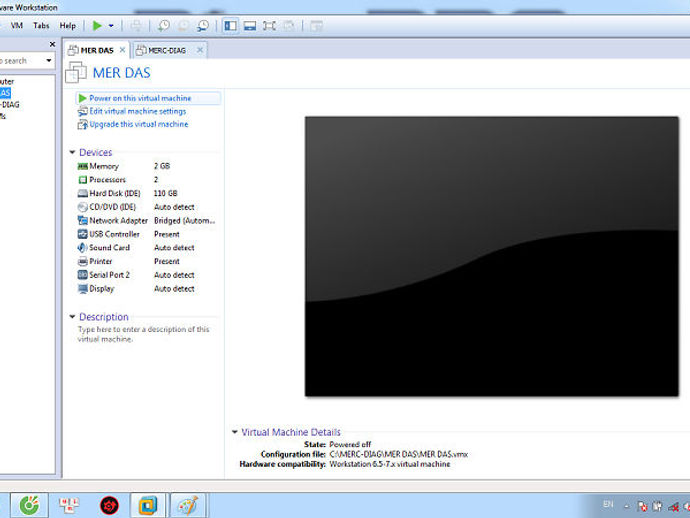690x518 pixels.
Task: Open the red circular taskbar app
Action: 109,506
